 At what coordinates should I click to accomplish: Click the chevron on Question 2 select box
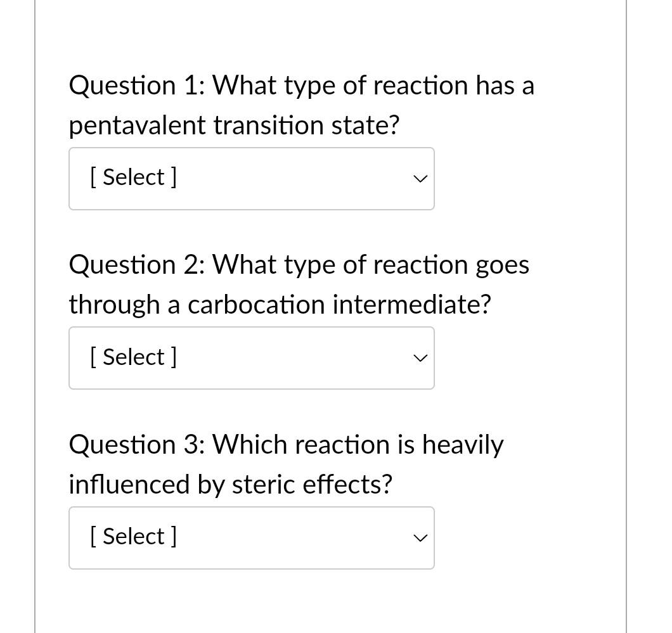tap(420, 358)
